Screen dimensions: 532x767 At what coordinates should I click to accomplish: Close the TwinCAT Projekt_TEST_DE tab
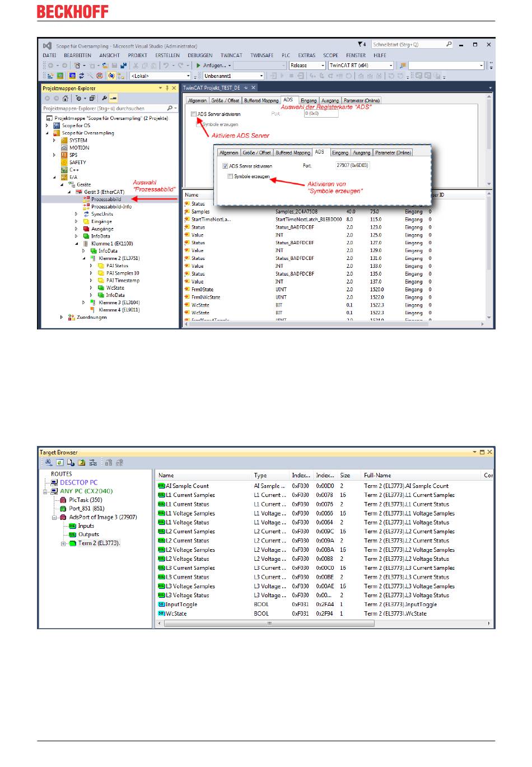click(253, 87)
